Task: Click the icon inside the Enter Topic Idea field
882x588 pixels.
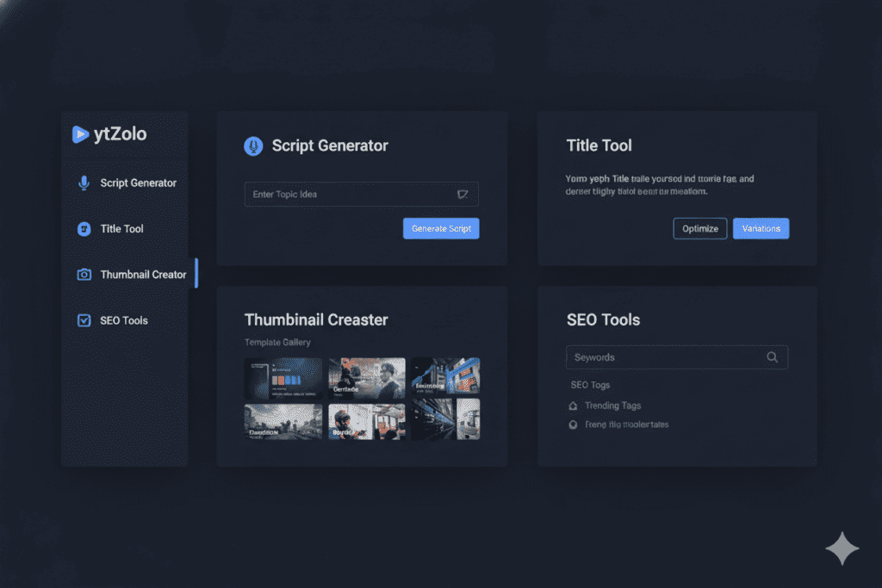Action: [x=463, y=195]
